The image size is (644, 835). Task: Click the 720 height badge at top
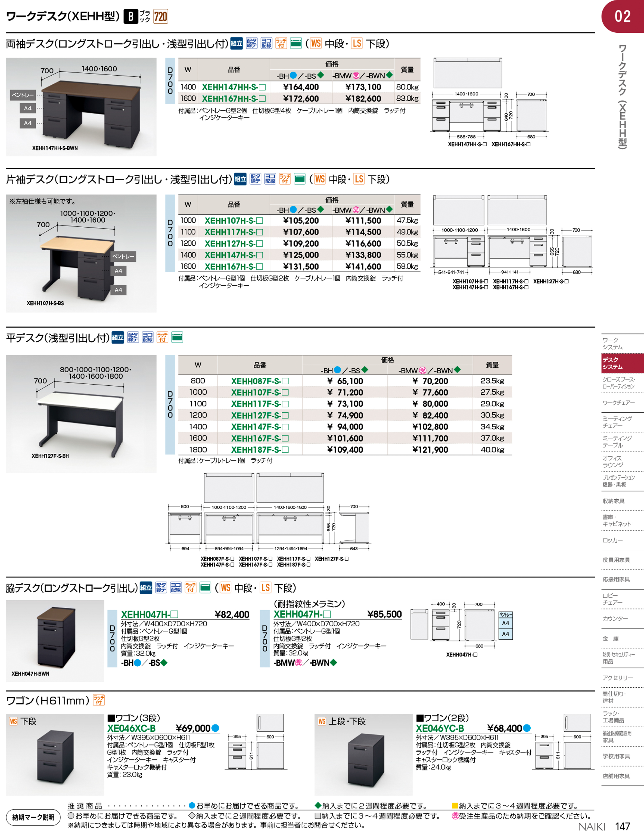tap(160, 16)
